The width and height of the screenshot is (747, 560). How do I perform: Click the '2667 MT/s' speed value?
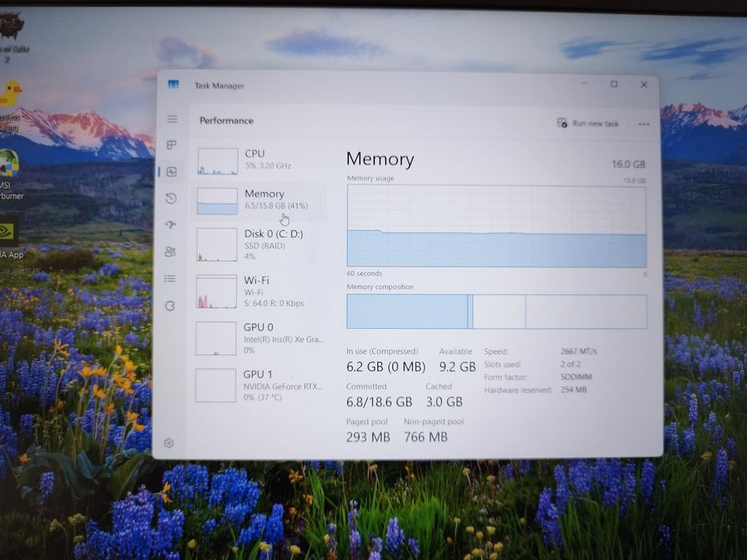click(578, 351)
